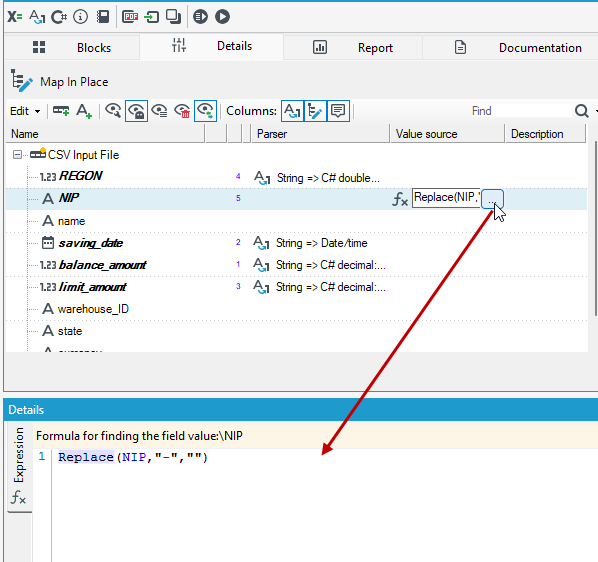Open the Edit dropdown menu
The width and height of the screenshot is (598, 562).
25,111
